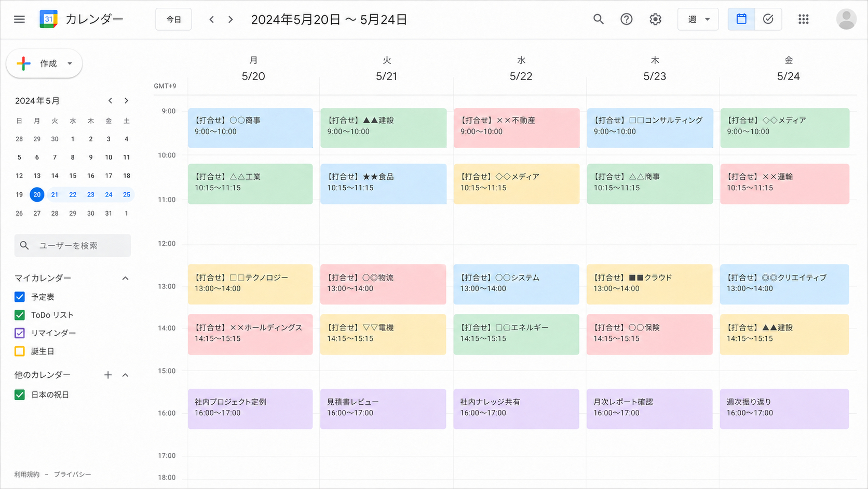This screenshot has width=868, height=489.
Task: Open the Wednesday ◇◇メディア meeting at 10:15
Action: click(517, 184)
